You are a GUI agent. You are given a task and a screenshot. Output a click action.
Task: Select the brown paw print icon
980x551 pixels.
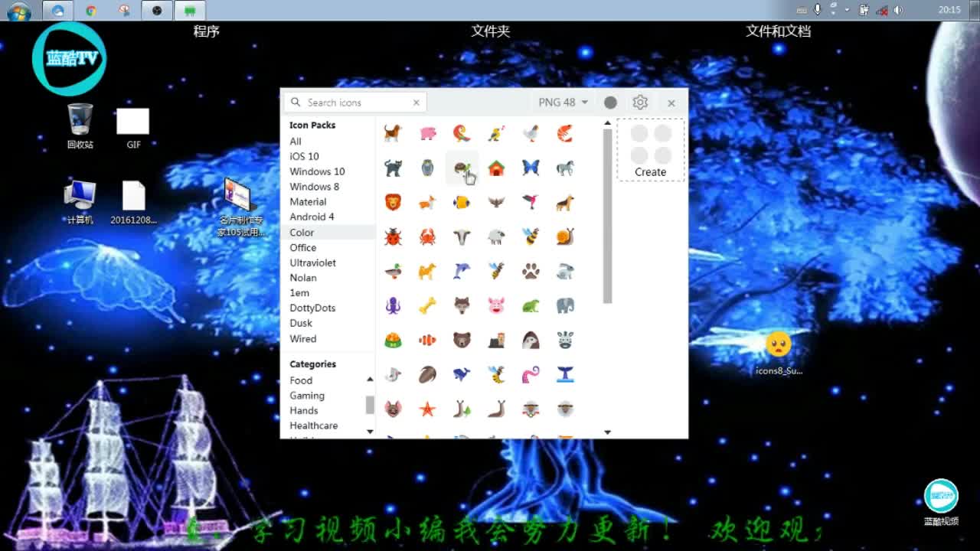click(x=531, y=271)
